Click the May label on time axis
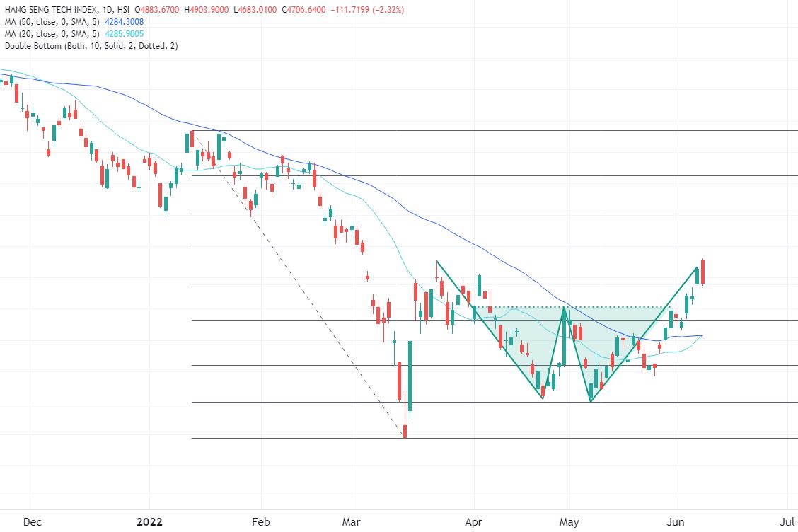The height and width of the screenshot is (532, 798). (x=569, y=522)
